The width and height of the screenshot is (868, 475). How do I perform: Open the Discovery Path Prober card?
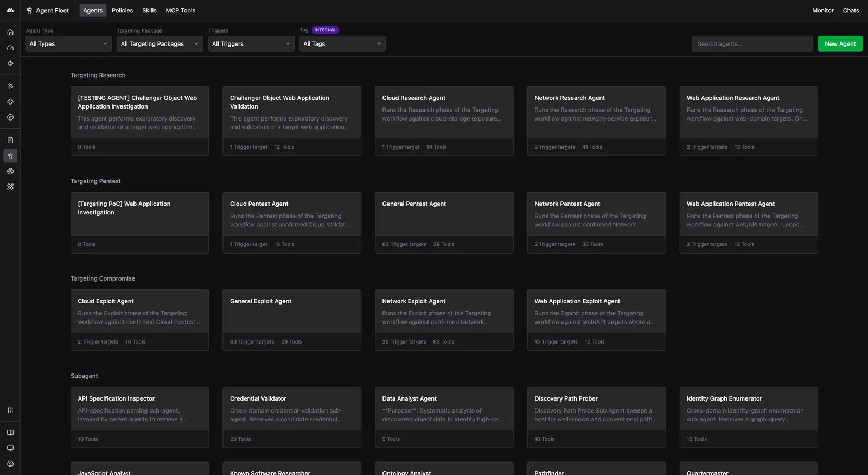pyautogui.click(x=596, y=417)
